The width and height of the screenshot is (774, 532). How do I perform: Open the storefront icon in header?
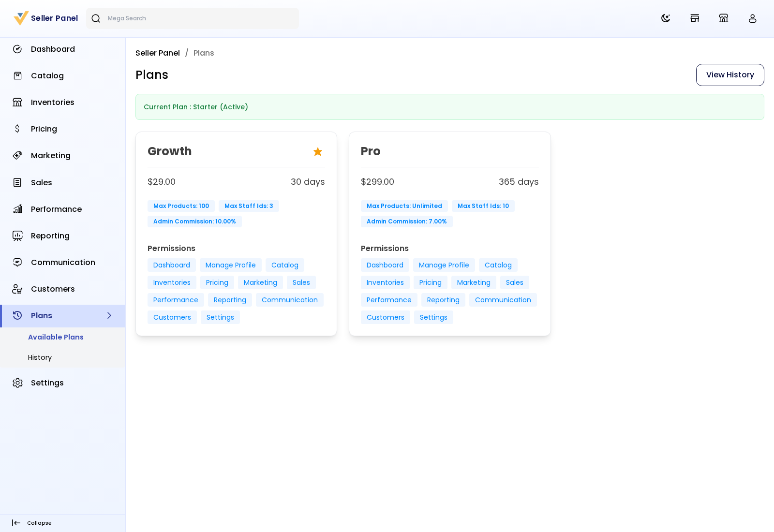[695, 18]
